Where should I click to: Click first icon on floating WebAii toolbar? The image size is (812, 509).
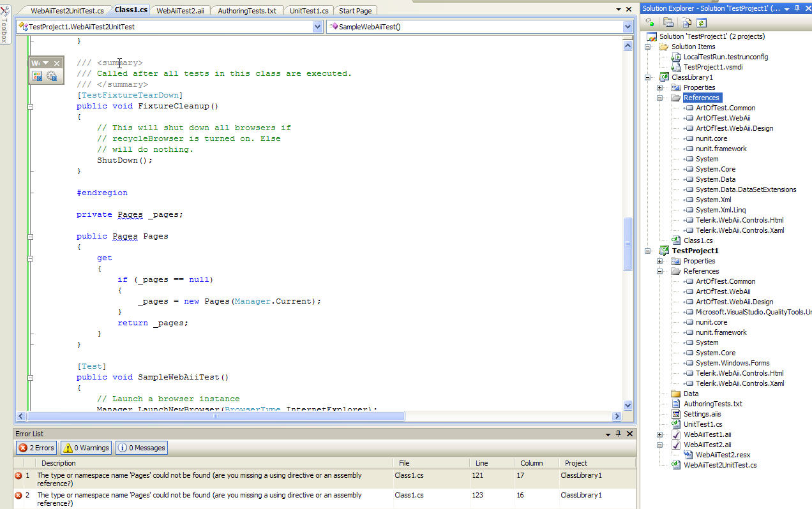coord(37,77)
